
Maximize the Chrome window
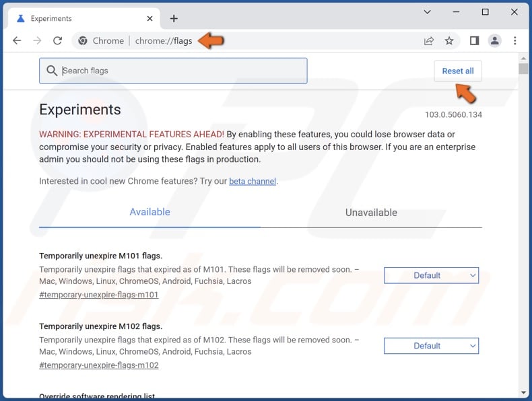[485, 12]
